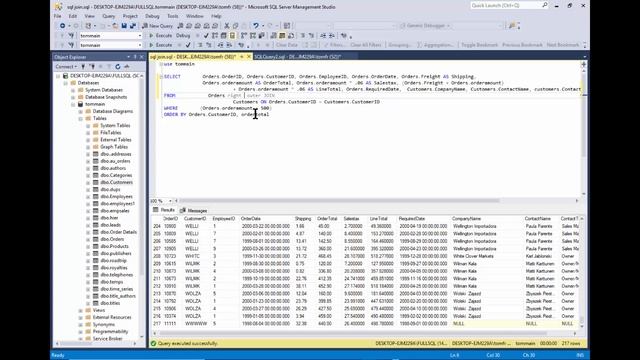The width and height of the screenshot is (640, 360).
Task: Click the Copy icon next to Cut
Action: point(235,26)
